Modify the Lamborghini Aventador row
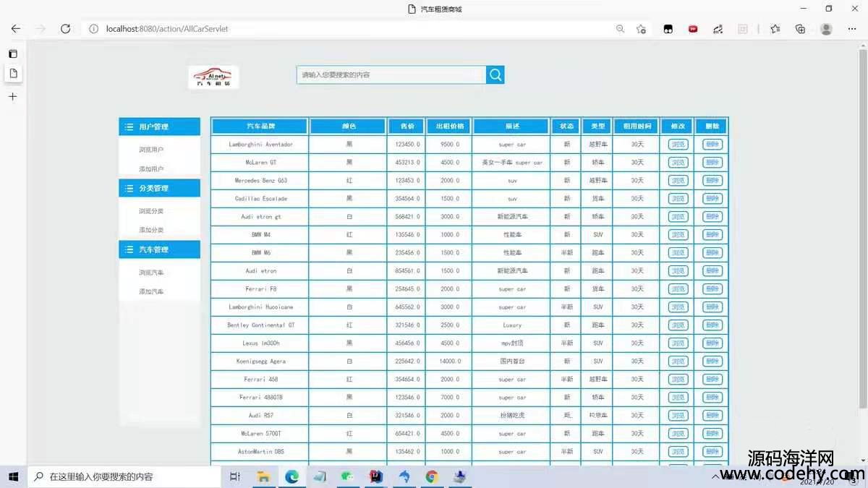The width and height of the screenshot is (868, 488). click(678, 145)
